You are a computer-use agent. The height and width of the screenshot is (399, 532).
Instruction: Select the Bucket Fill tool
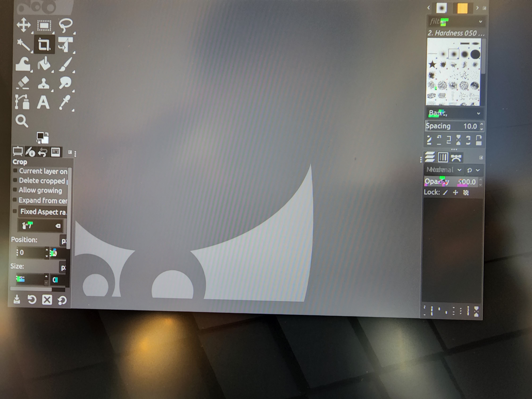pyautogui.click(x=44, y=63)
